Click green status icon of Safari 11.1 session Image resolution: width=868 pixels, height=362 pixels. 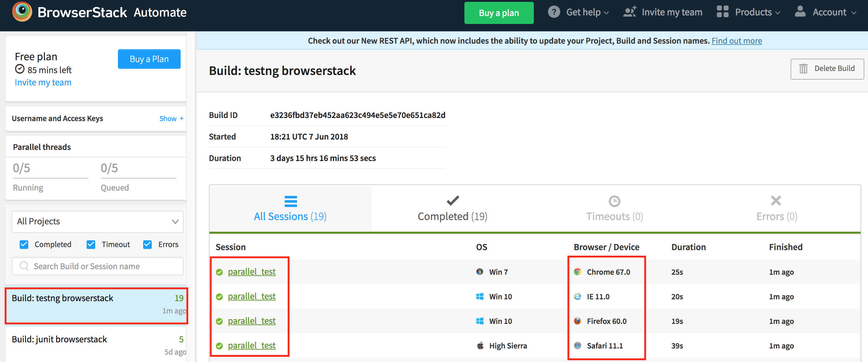(219, 346)
